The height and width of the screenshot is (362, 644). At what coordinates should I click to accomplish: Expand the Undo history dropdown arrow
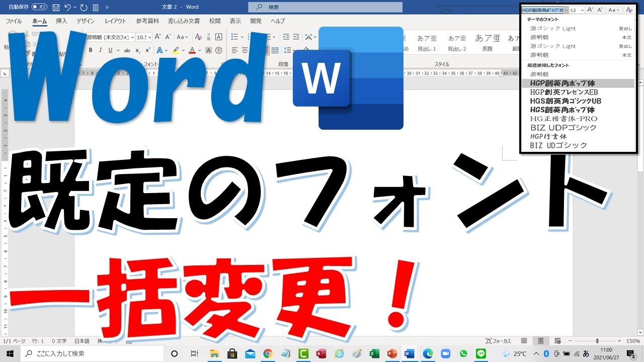click(x=74, y=8)
